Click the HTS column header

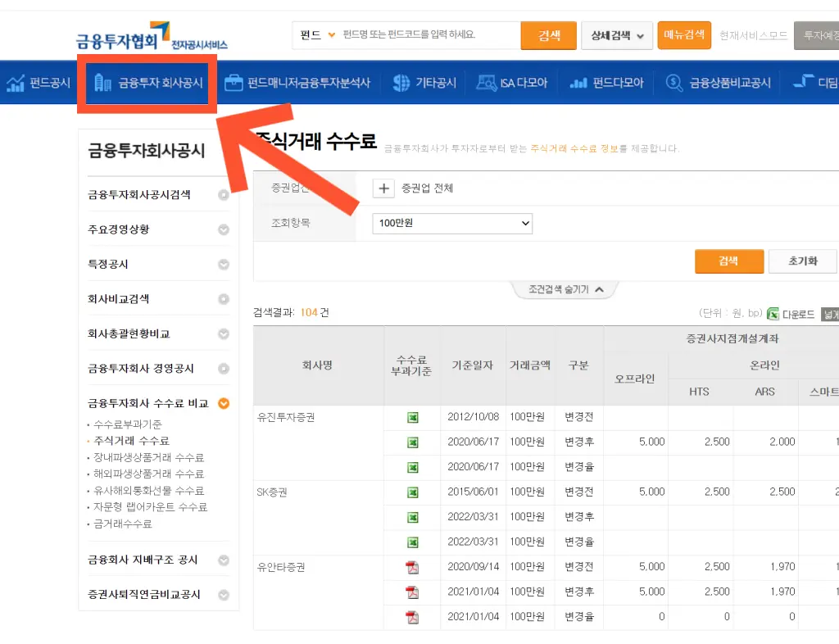tap(700, 392)
